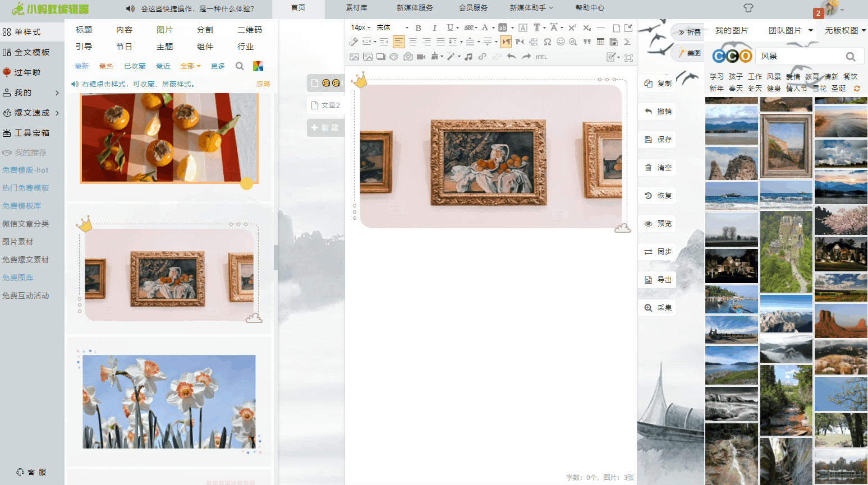Open the 素材库 top menu
868x485 pixels.
357,8
